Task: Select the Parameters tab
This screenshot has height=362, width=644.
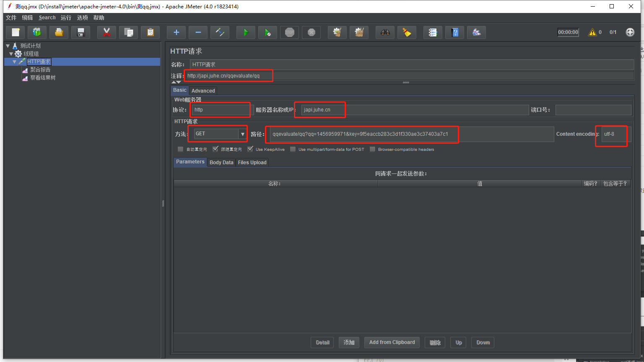Action: pyautogui.click(x=190, y=162)
